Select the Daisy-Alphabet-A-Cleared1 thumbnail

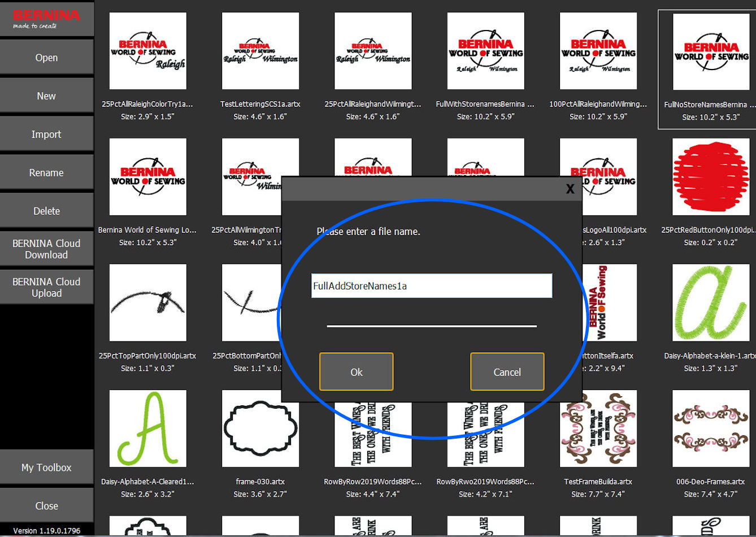pyautogui.click(x=148, y=428)
